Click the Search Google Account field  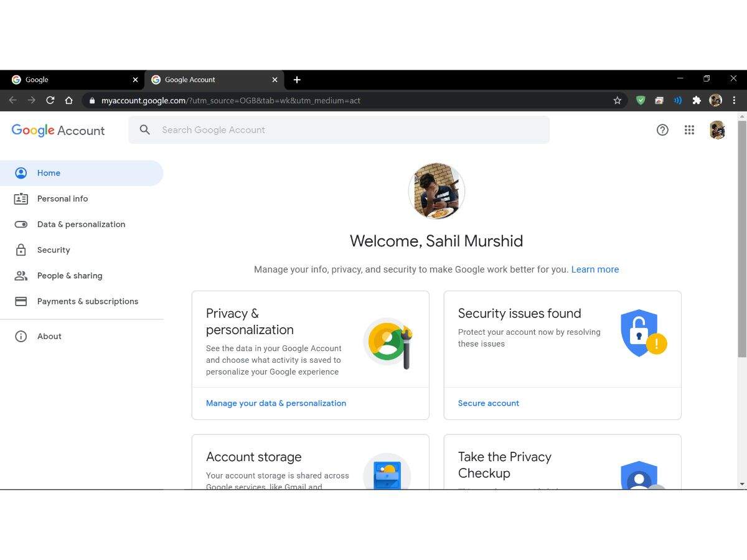coord(349,130)
